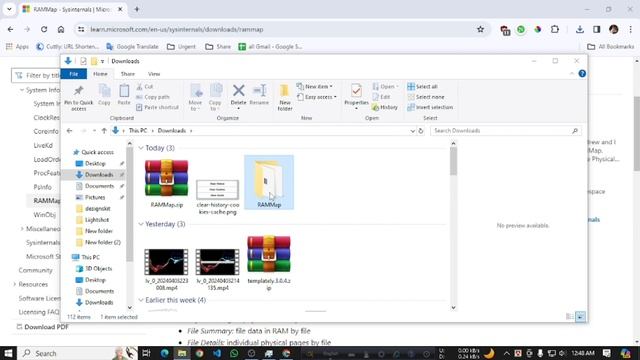Image resolution: width=640 pixels, height=360 pixels.
Task: Go up one folder level
Action: click(x=104, y=131)
